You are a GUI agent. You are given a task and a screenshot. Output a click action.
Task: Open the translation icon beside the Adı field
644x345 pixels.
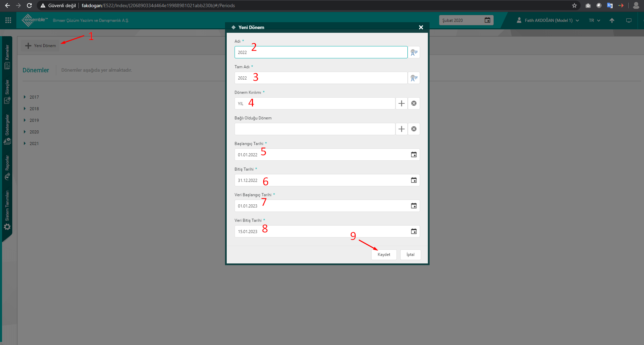[414, 52]
